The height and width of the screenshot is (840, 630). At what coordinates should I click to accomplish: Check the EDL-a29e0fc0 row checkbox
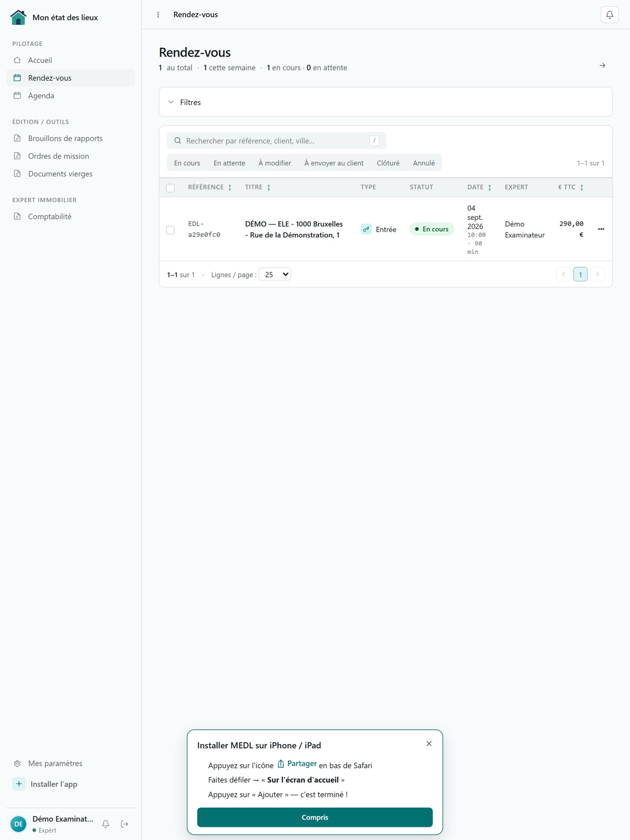[x=170, y=230]
